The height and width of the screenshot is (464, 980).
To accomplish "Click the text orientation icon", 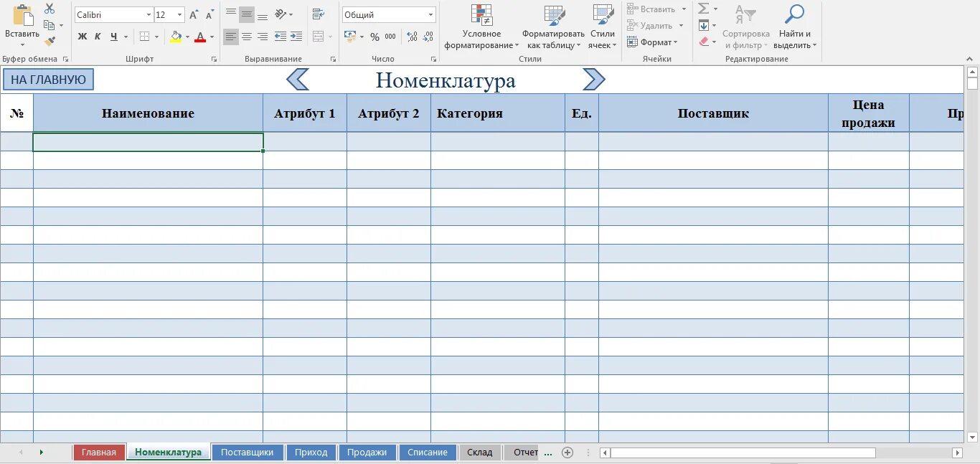I will tap(281, 14).
